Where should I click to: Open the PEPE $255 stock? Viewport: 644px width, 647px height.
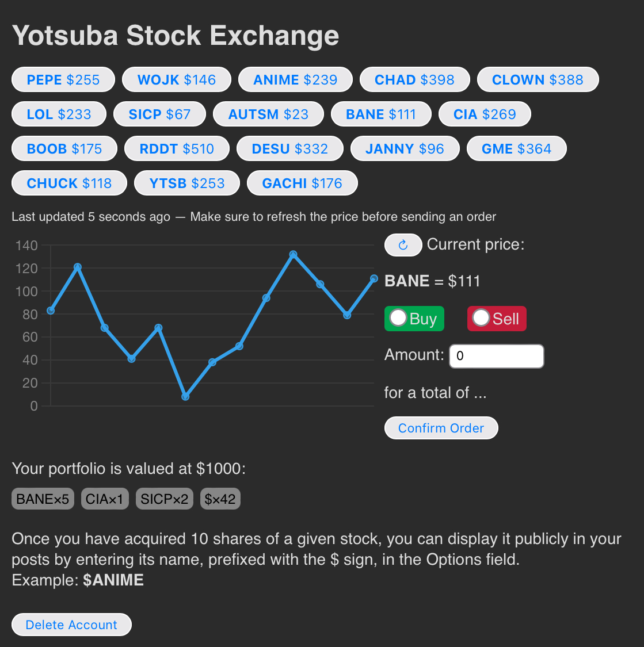pyautogui.click(x=63, y=79)
